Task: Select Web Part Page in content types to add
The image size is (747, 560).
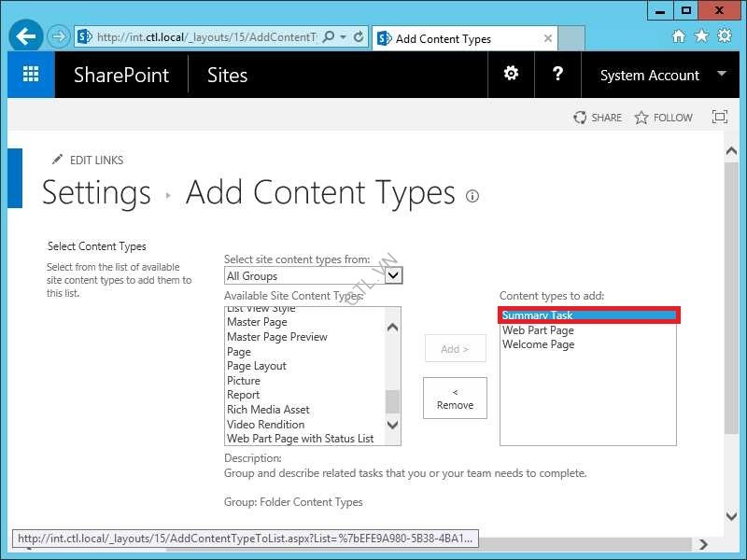Action: click(538, 330)
